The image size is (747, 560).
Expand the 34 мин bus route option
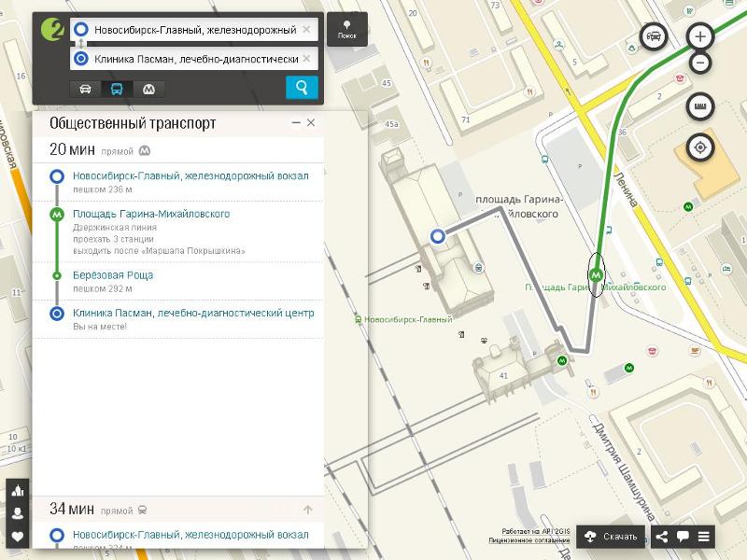[178, 510]
